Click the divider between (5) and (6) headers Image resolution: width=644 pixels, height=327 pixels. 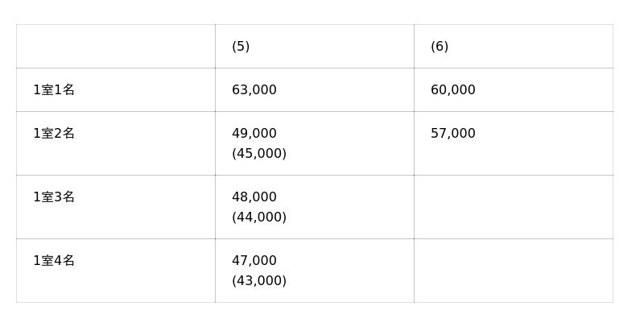pos(414,47)
